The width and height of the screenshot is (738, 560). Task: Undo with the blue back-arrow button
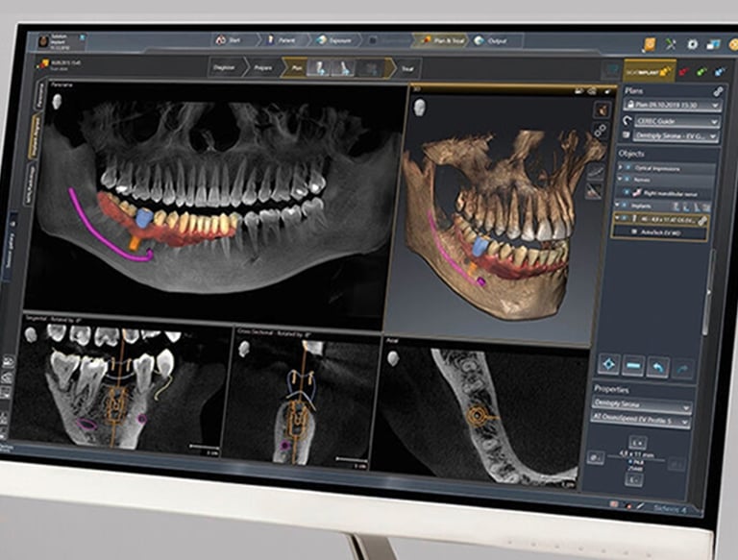658,367
